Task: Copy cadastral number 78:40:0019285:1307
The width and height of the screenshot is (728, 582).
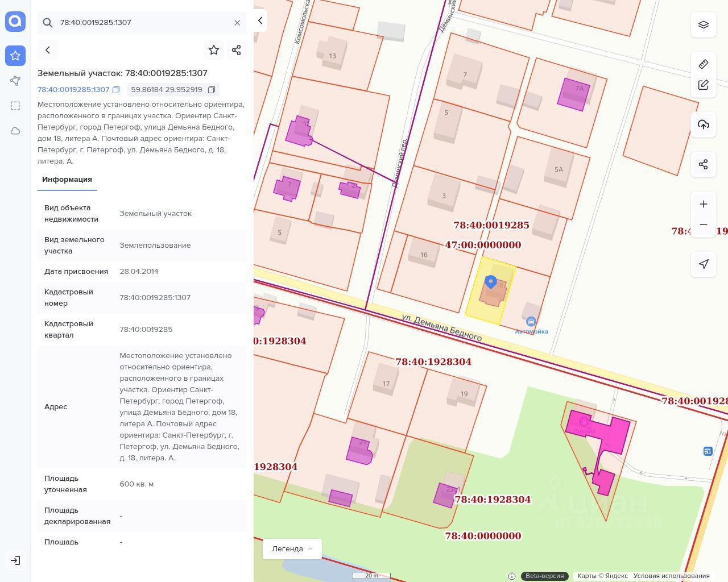Action: tap(116, 90)
